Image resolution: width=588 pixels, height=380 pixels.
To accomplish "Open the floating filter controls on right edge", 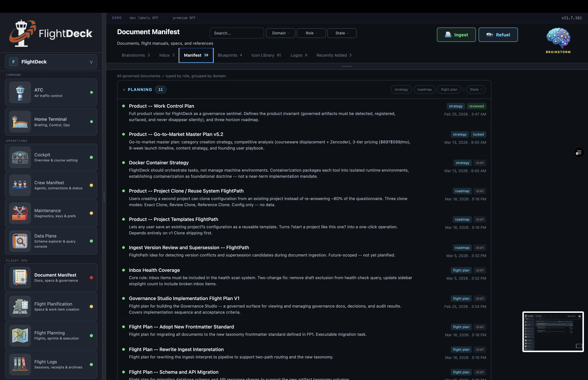I will (x=579, y=152).
